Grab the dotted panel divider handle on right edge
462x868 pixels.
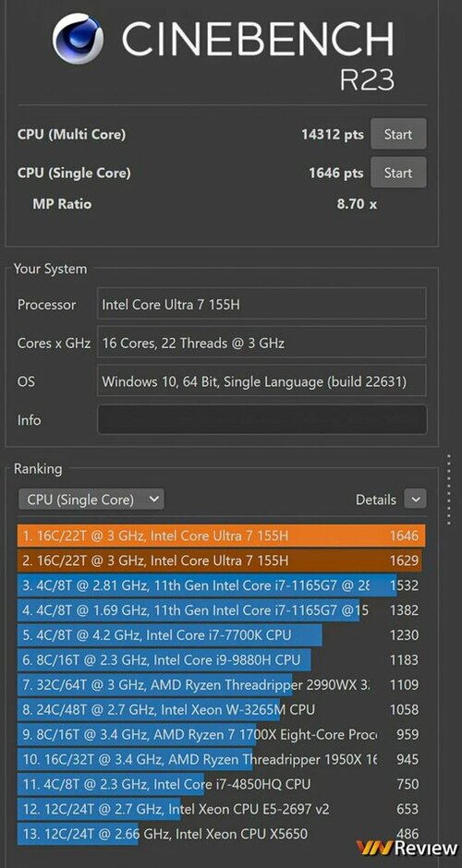click(x=449, y=488)
